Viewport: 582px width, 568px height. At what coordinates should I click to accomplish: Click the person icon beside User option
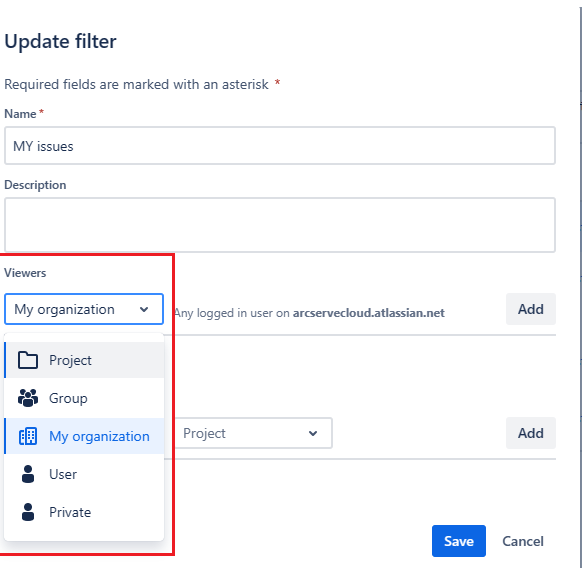click(28, 474)
